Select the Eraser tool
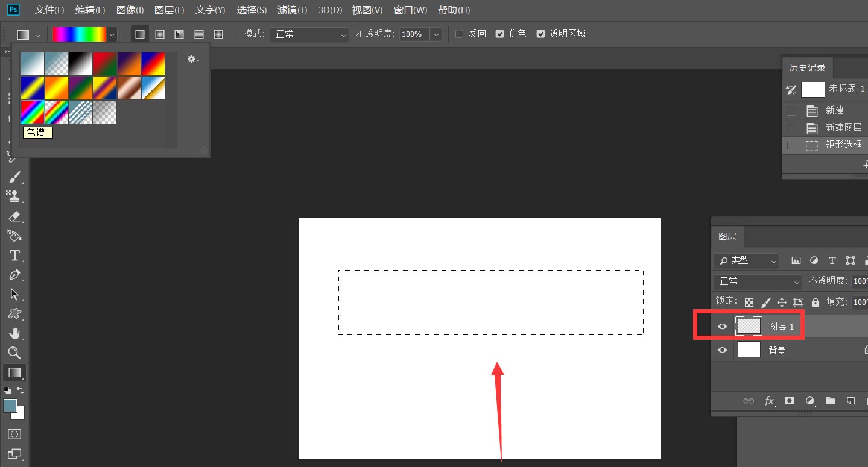This screenshot has width=868, height=467. click(x=15, y=216)
